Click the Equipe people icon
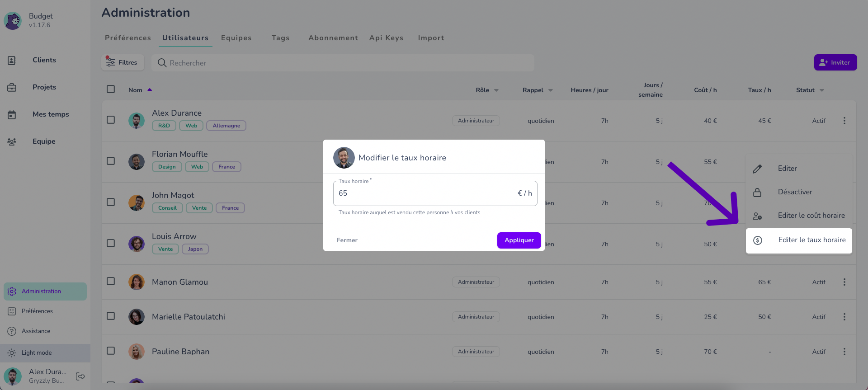The image size is (868, 390). coord(12,141)
